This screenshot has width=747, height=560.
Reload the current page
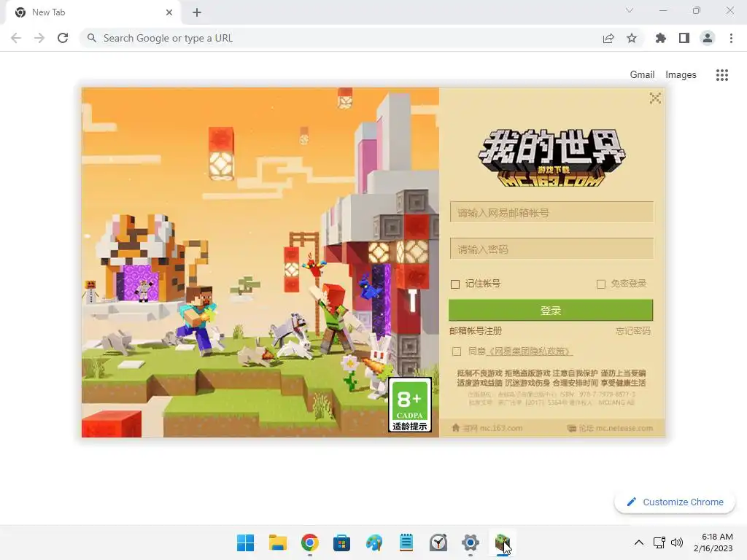point(63,38)
